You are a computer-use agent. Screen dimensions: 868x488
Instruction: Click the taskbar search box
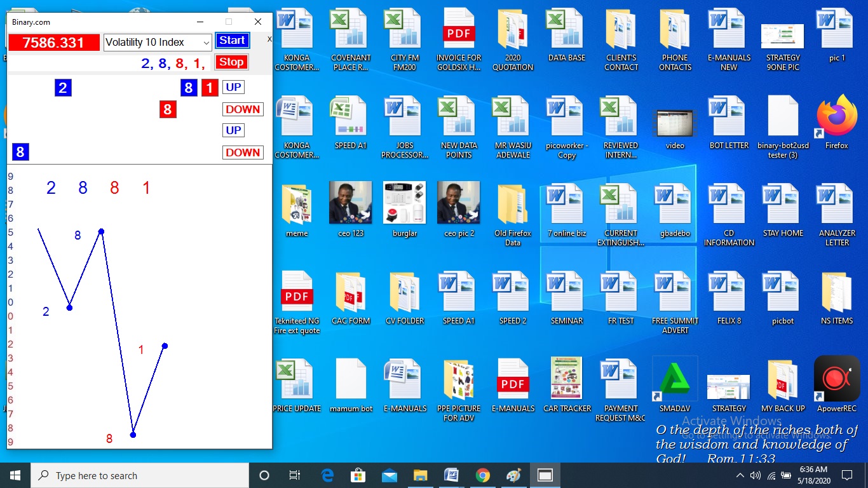click(x=139, y=475)
